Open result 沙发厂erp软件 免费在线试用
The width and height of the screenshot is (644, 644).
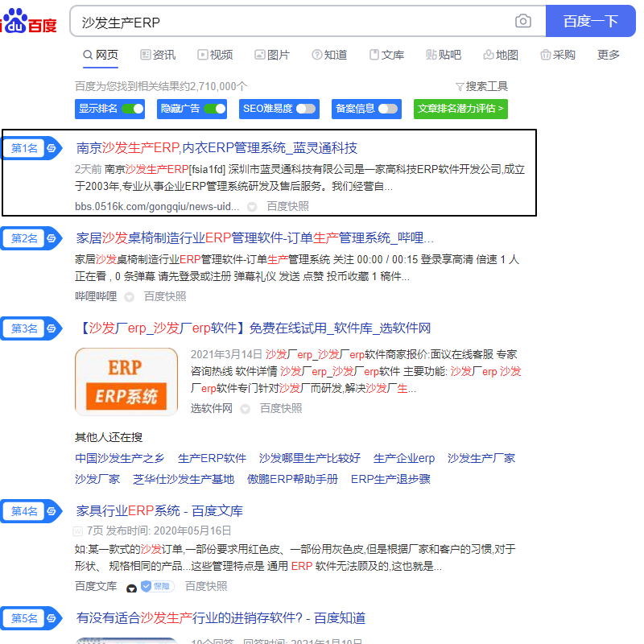point(254,328)
